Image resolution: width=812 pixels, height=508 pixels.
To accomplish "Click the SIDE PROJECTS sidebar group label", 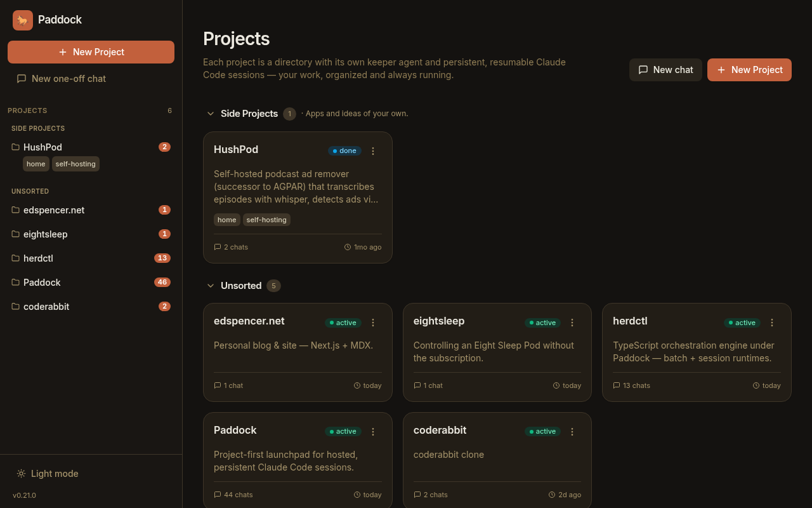I will click(38, 128).
